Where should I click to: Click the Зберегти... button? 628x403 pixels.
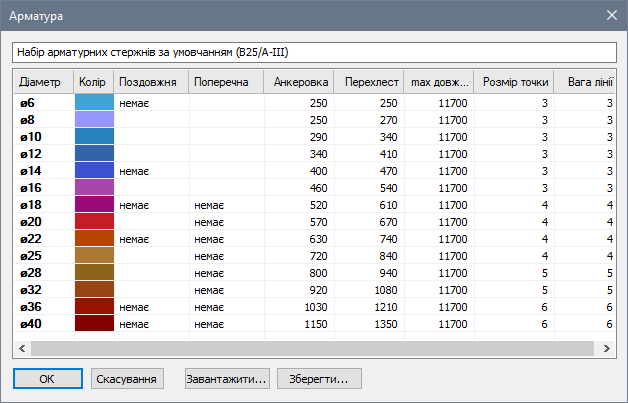tap(318, 379)
